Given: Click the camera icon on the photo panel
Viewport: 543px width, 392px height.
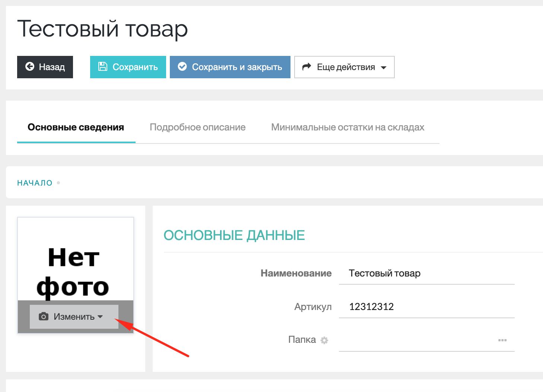Looking at the screenshot, I should tap(44, 317).
